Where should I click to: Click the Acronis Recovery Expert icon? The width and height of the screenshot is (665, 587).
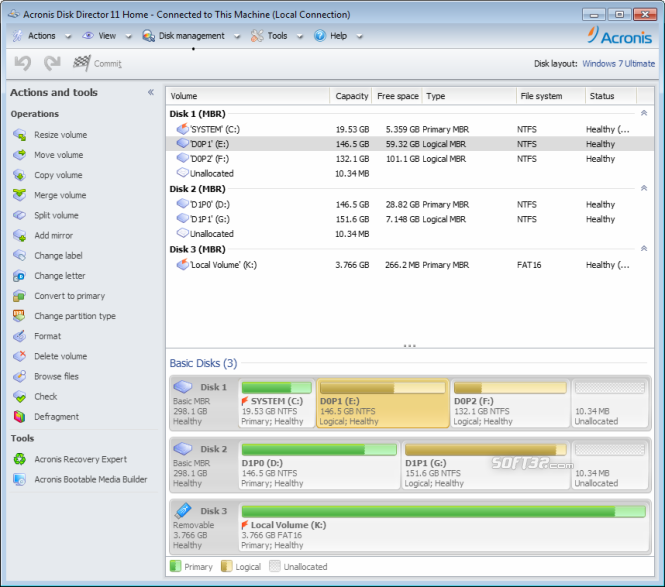[20, 459]
